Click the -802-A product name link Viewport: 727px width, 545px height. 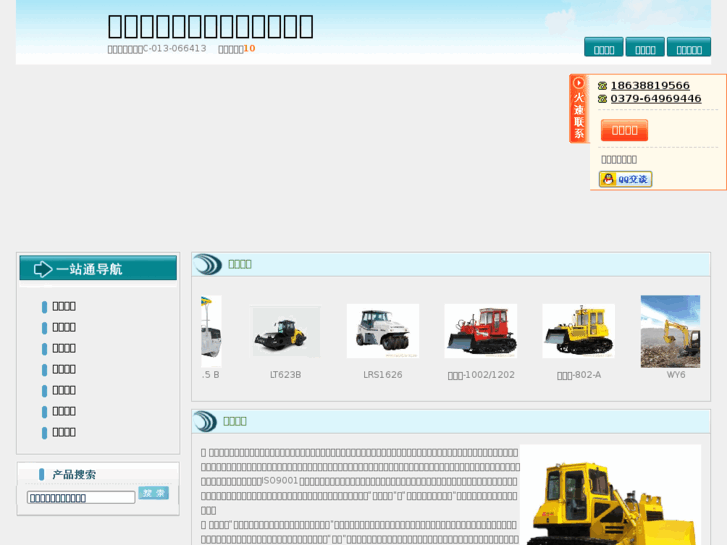tap(579, 375)
